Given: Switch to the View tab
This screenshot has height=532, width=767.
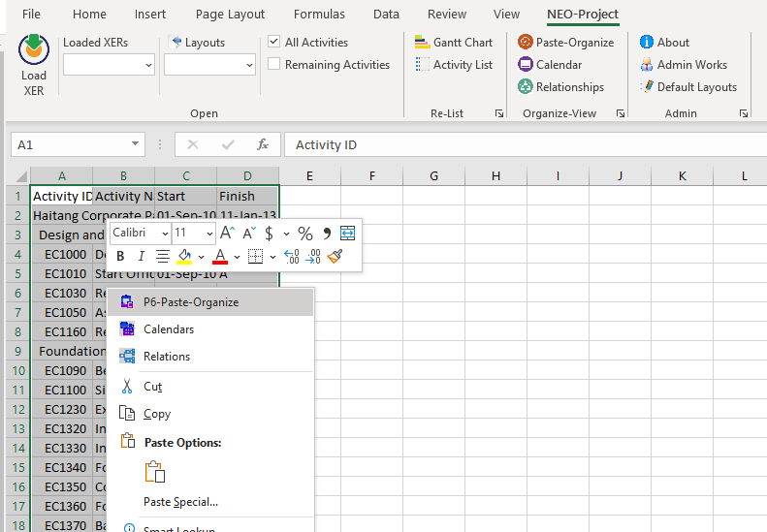Looking at the screenshot, I should [x=506, y=15].
